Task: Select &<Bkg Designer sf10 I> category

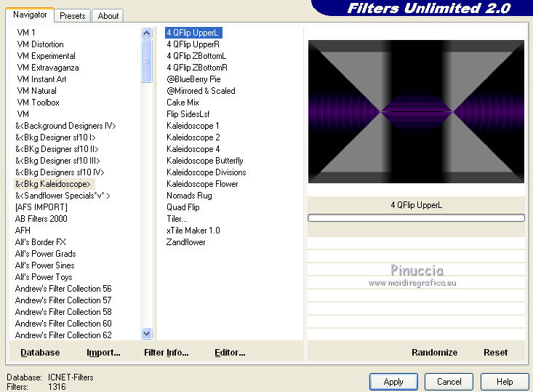Action: [x=55, y=137]
